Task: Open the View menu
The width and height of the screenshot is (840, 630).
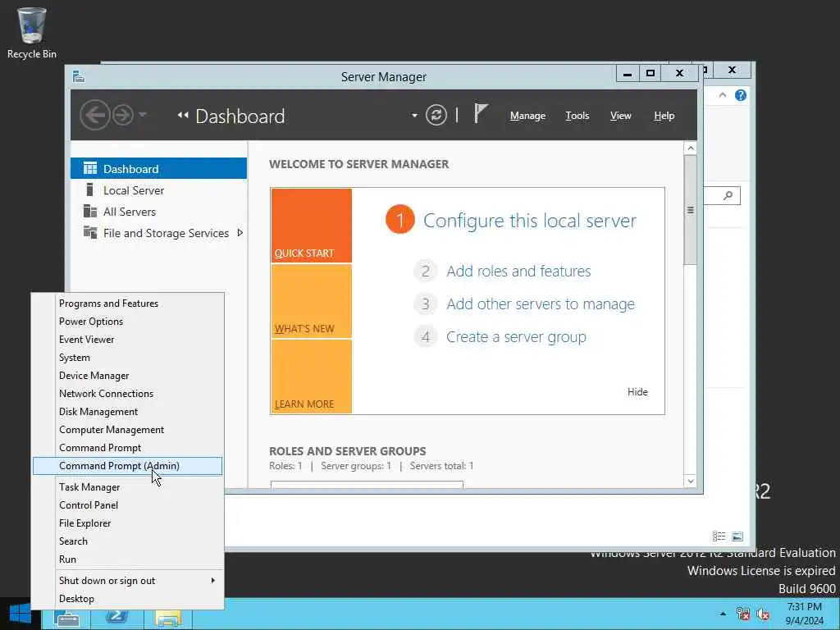Action: (x=620, y=116)
